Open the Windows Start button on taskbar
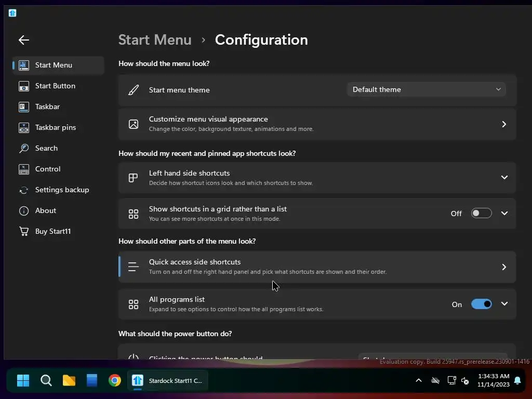Image resolution: width=532 pixels, height=399 pixels. tap(23, 381)
